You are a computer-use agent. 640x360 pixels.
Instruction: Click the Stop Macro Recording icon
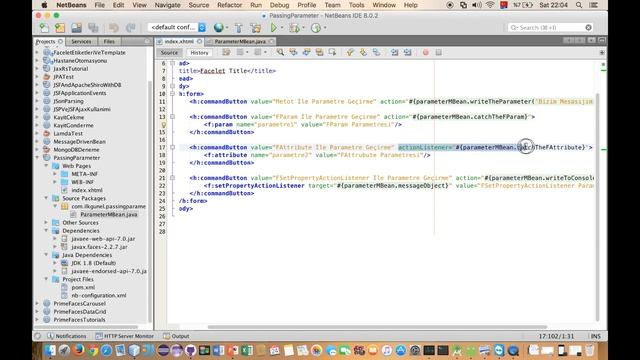[x=438, y=52]
